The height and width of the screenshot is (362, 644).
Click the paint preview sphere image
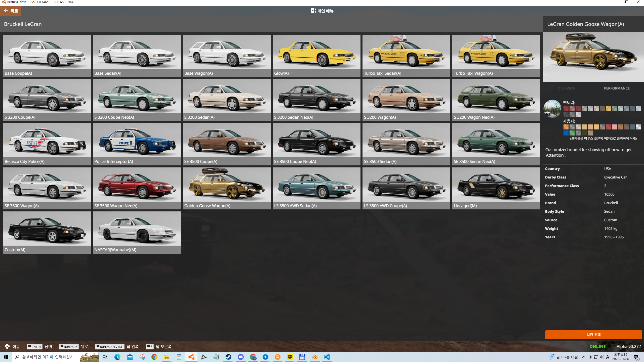(x=552, y=109)
